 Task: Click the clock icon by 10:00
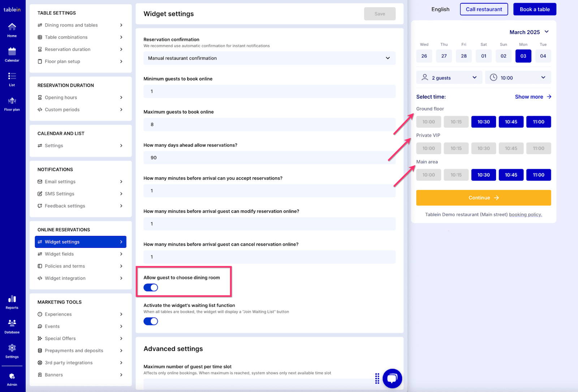click(x=493, y=77)
